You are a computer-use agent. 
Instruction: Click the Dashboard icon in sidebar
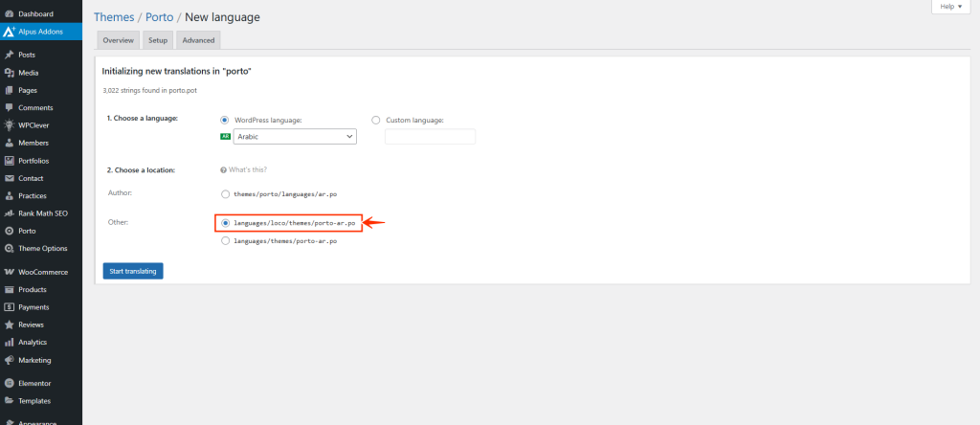coord(9,14)
